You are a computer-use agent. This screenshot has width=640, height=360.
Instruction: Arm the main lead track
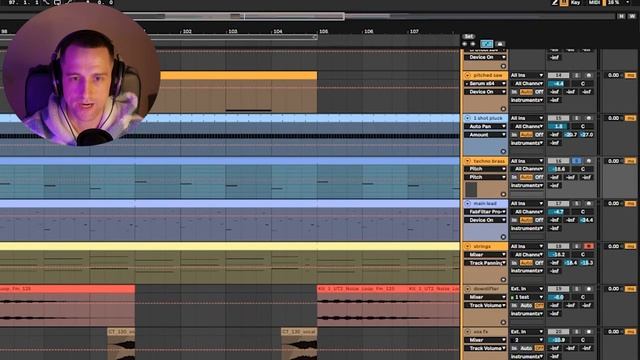click(588, 204)
